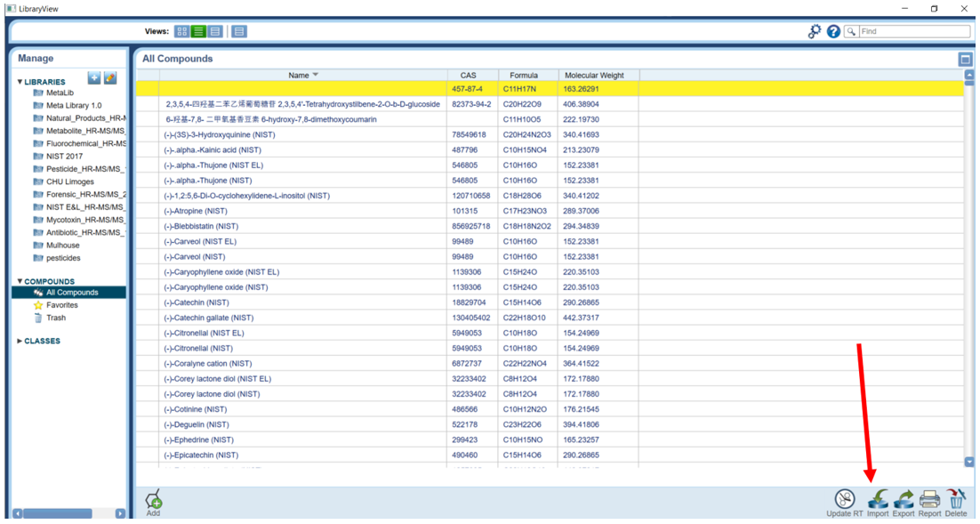Viewport: 980px width, 524px height.
Task: Select (-)-Cotinine (NIST) row
Action: 550,409
